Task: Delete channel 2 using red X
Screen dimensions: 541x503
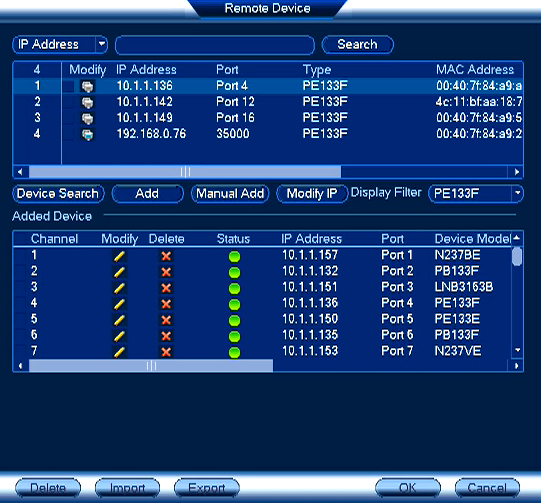Action: (166, 272)
